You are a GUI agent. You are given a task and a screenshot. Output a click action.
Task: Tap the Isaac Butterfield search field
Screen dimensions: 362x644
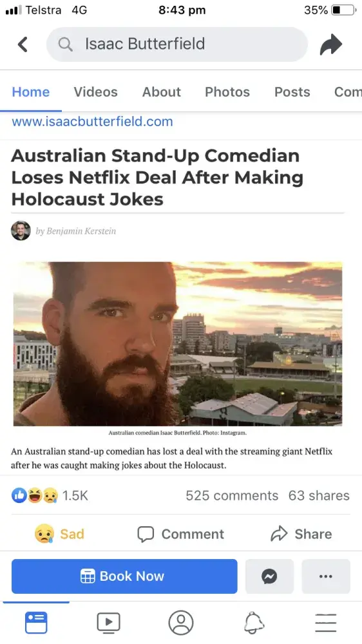coord(177,44)
